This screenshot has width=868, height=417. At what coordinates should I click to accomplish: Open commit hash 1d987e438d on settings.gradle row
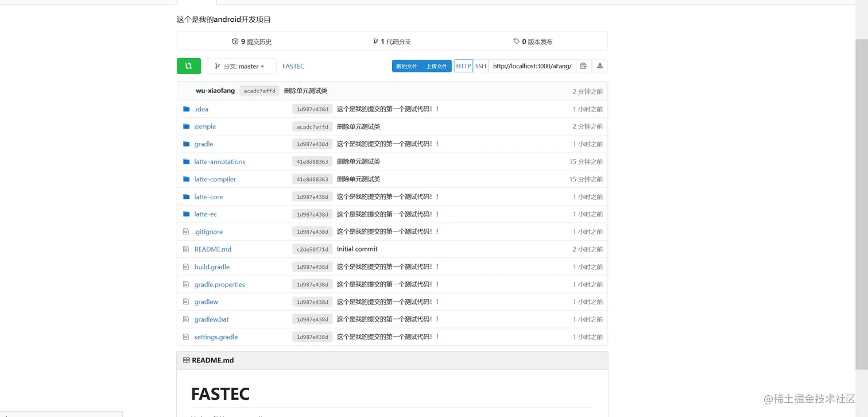(x=312, y=337)
